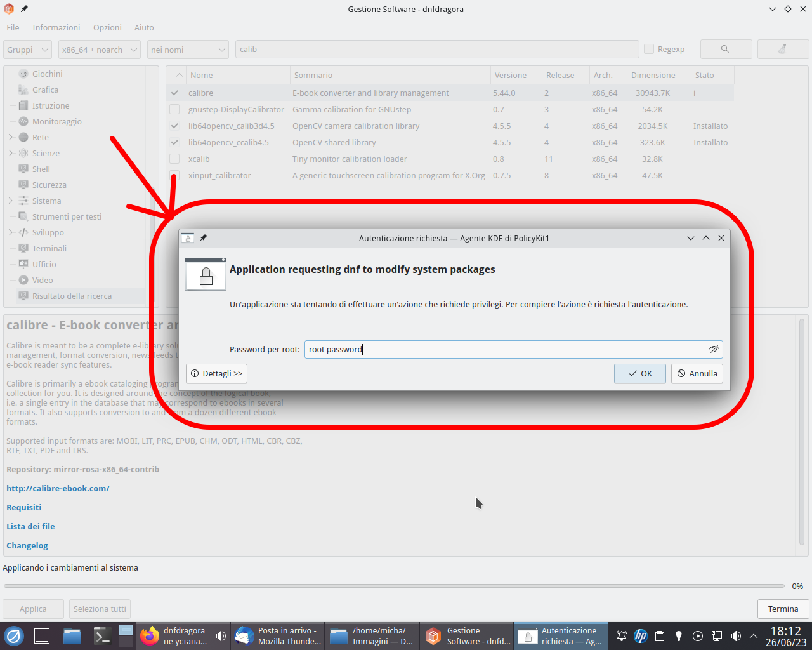Open the Aiuto menu
This screenshot has height=650, width=812.
[x=144, y=27]
